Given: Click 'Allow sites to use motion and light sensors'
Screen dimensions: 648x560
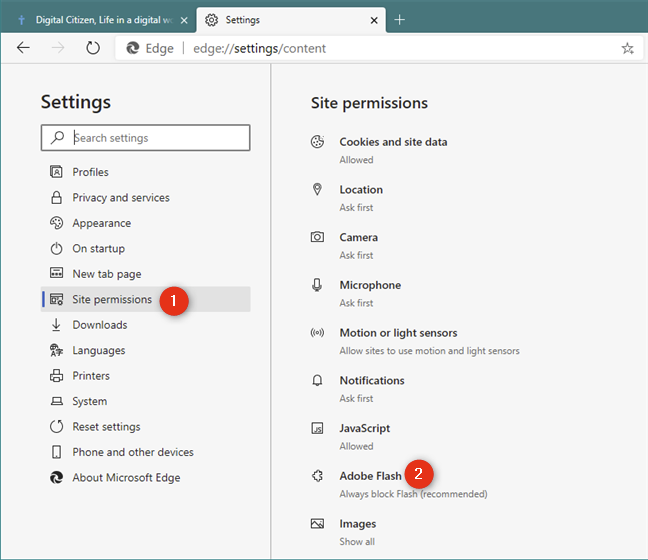Looking at the screenshot, I should [x=429, y=351].
